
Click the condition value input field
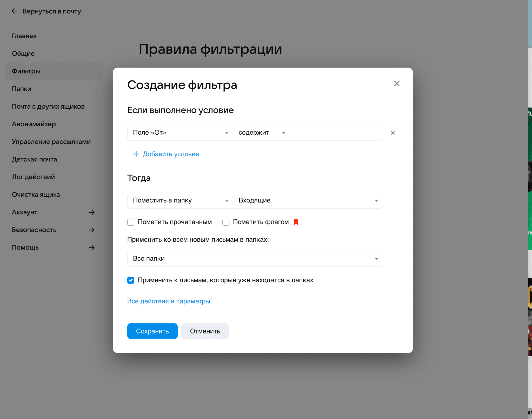(x=336, y=133)
